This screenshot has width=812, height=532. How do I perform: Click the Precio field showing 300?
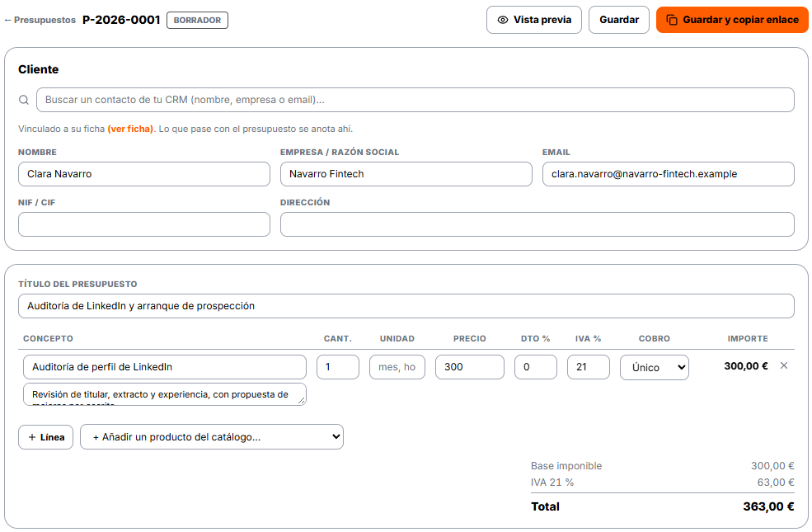470,367
